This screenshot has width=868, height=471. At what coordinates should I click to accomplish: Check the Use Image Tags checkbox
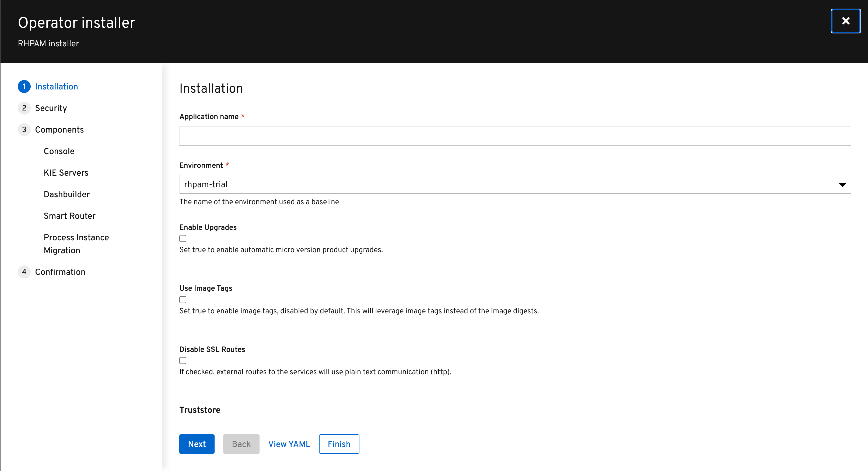[183, 300]
